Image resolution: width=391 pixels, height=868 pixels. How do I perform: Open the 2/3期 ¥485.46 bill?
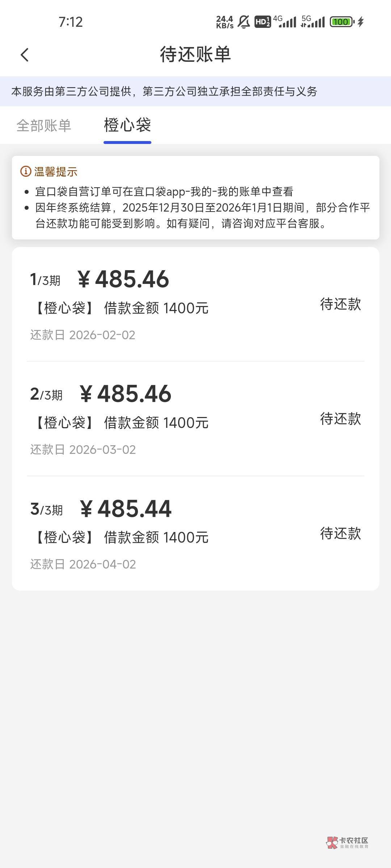tap(125, 394)
